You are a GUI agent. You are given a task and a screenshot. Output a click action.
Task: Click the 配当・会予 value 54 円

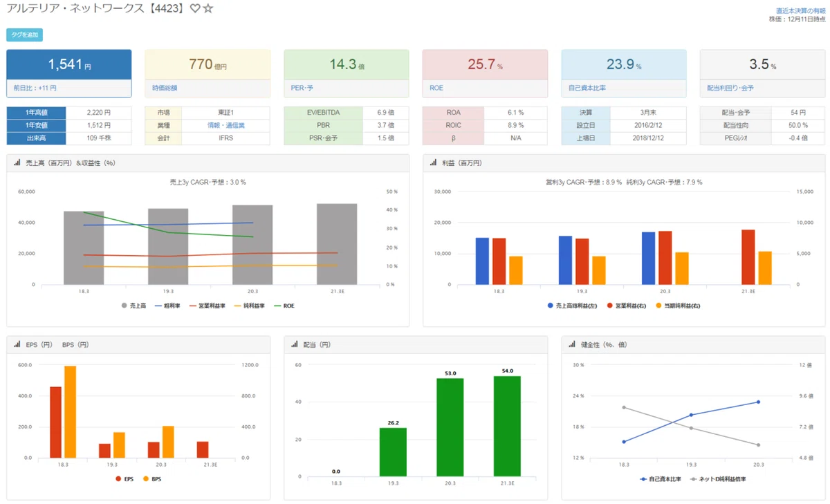point(798,113)
